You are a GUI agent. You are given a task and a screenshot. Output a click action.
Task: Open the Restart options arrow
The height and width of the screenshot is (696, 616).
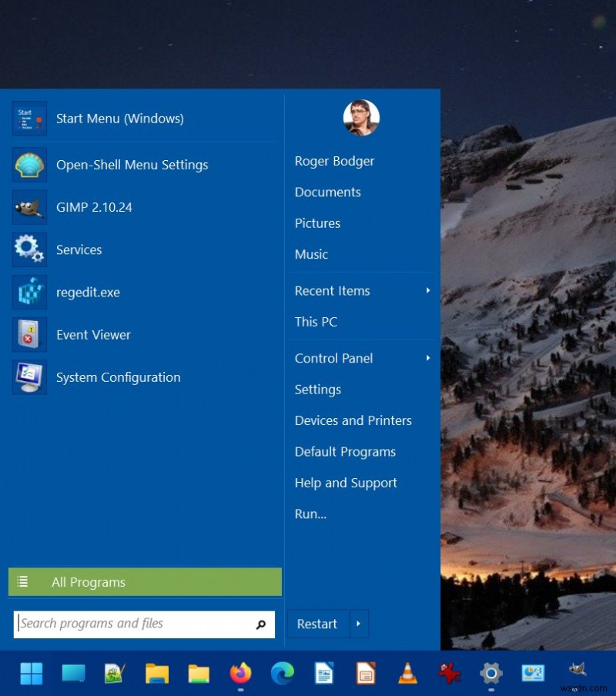click(358, 624)
